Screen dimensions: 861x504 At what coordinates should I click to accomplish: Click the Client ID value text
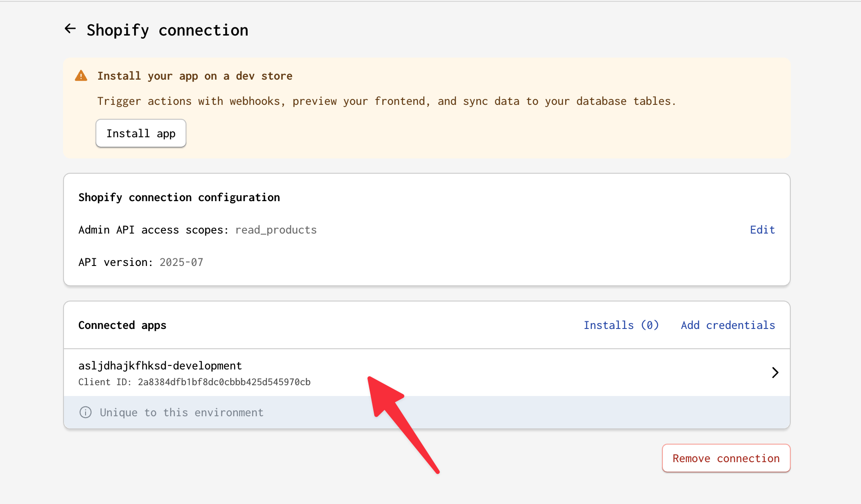pyautogui.click(x=224, y=382)
